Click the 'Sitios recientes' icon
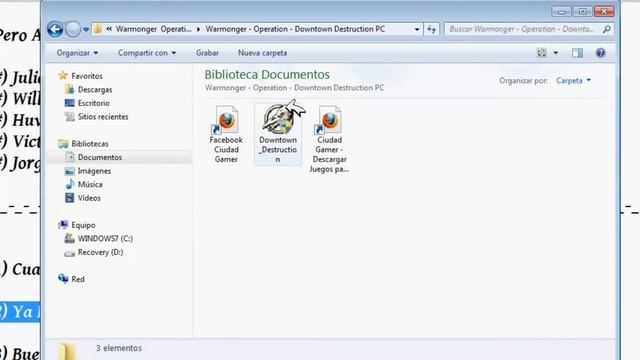The width and height of the screenshot is (640, 360). click(70, 116)
